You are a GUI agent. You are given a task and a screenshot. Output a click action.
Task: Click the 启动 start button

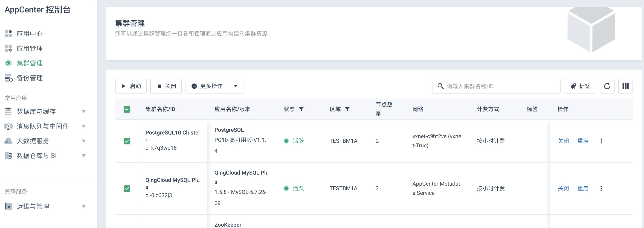pyautogui.click(x=131, y=86)
